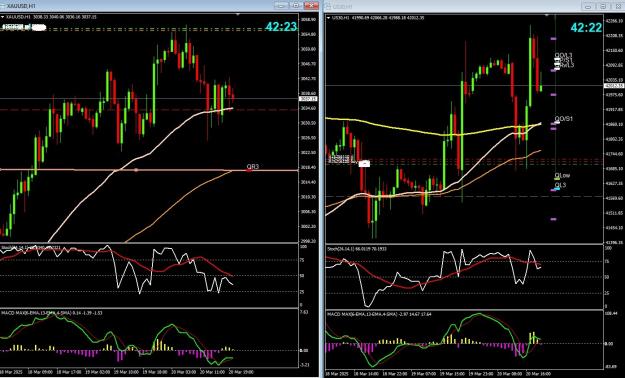Select the QL3 level label on US30
Viewport: 625px width, 378px height.
point(560,185)
